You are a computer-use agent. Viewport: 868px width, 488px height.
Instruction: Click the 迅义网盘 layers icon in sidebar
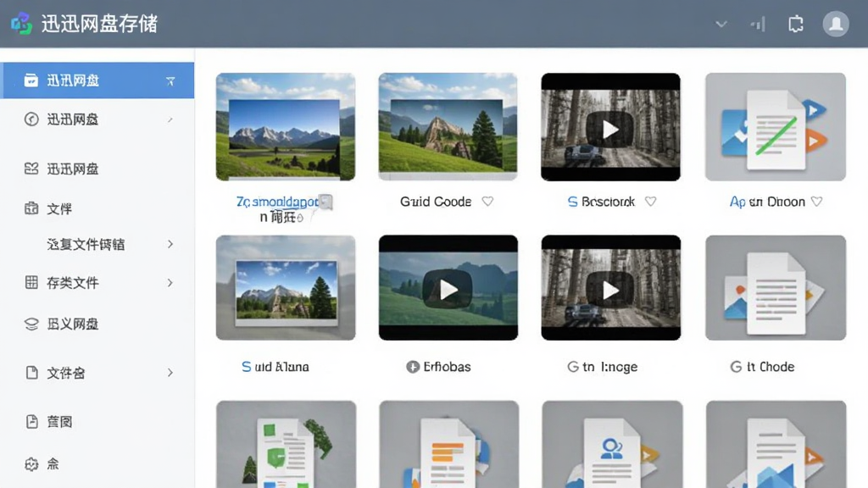pos(31,324)
